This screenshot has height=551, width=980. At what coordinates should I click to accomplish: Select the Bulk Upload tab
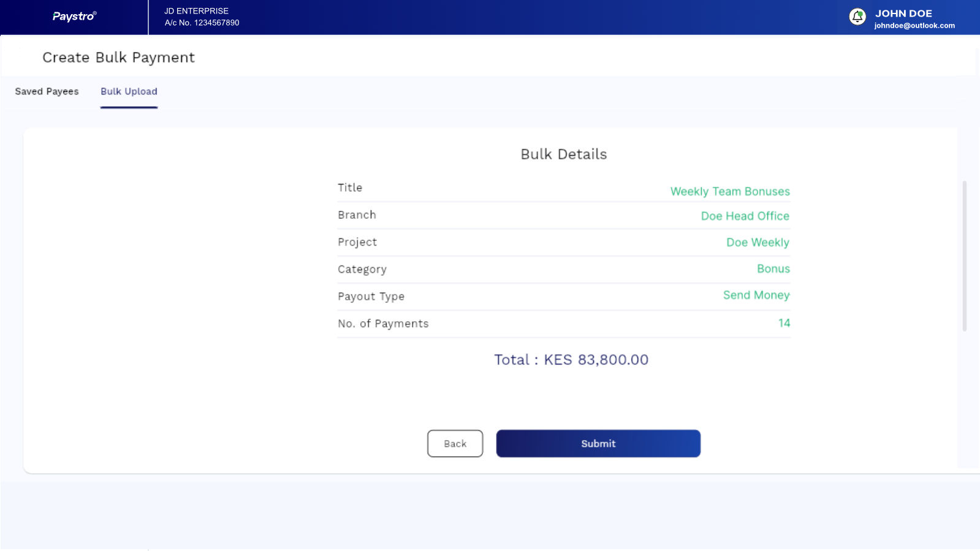(x=129, y=91)
